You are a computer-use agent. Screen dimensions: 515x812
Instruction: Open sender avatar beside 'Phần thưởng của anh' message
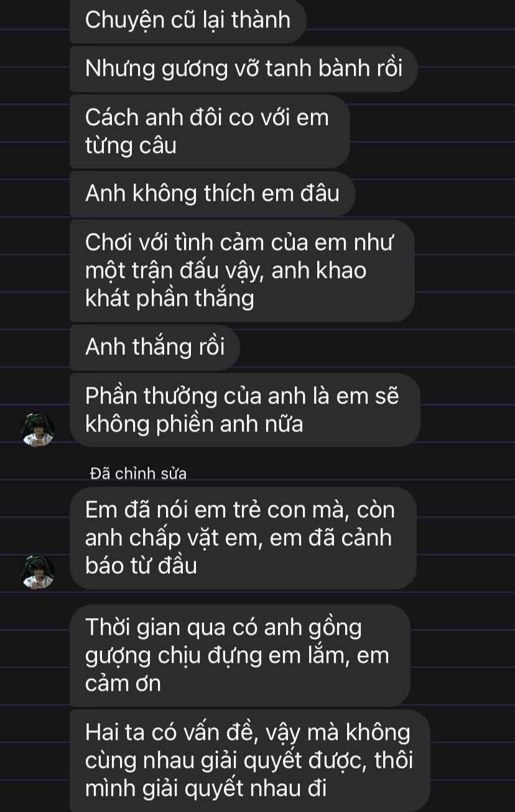click(38, 430)
